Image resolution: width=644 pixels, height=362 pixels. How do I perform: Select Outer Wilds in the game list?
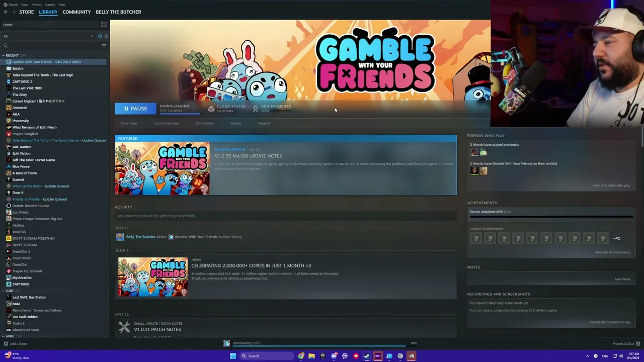pyautogui.click(x=21, y=258)
